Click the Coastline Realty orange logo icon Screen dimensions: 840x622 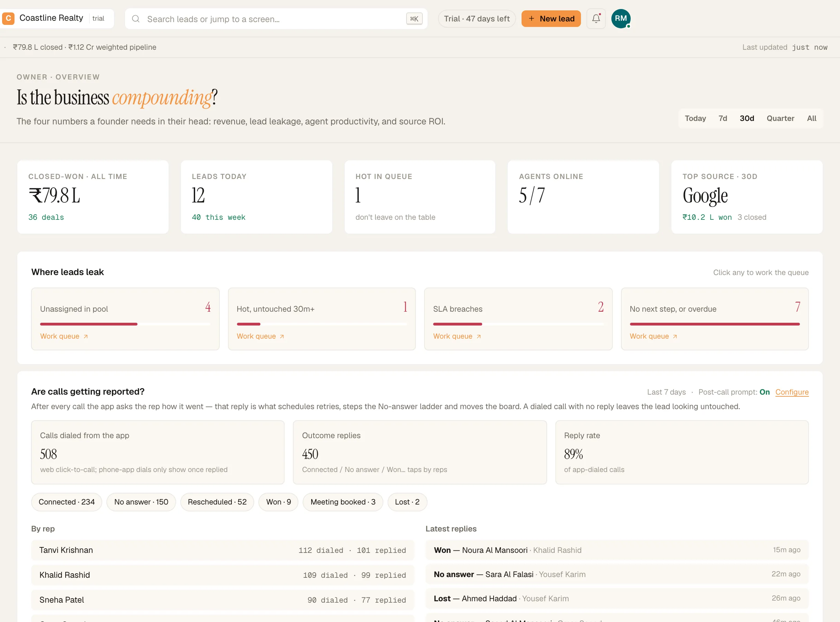click(8, 18)
